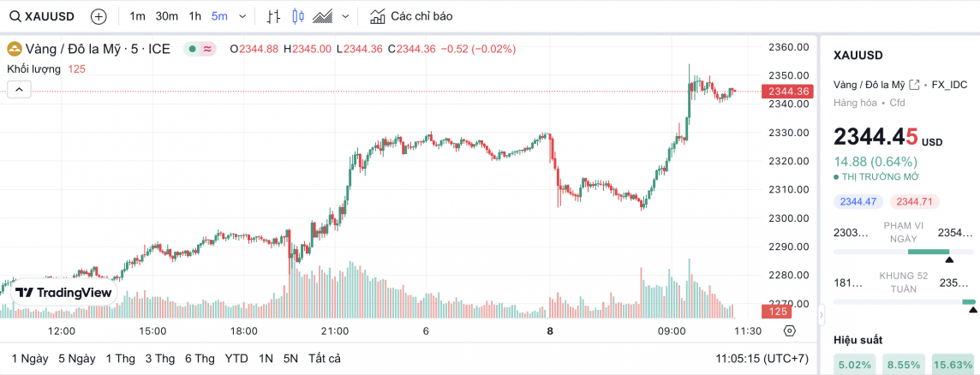Select the 30m timeframe

(166, 16)
